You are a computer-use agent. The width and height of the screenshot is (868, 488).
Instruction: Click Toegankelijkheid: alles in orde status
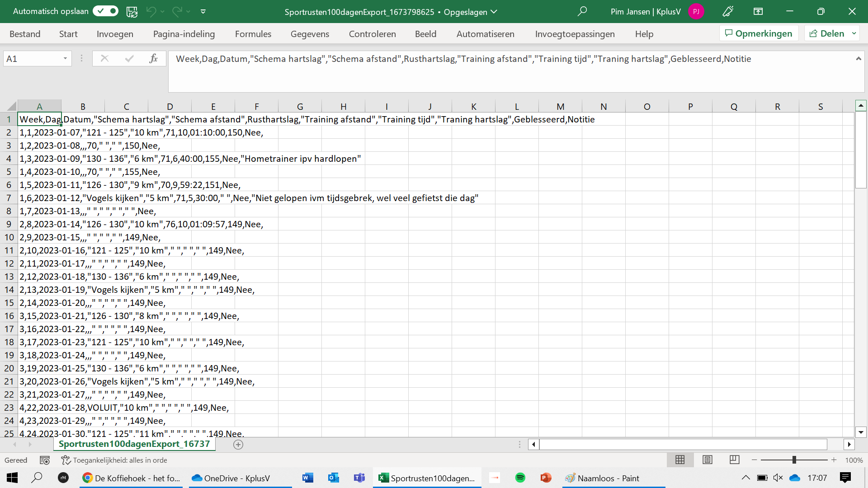(x=114, y=460)
